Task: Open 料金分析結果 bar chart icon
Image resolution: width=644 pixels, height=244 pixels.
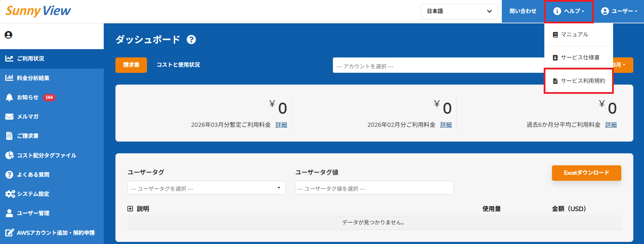Action: tap(9, 78)
